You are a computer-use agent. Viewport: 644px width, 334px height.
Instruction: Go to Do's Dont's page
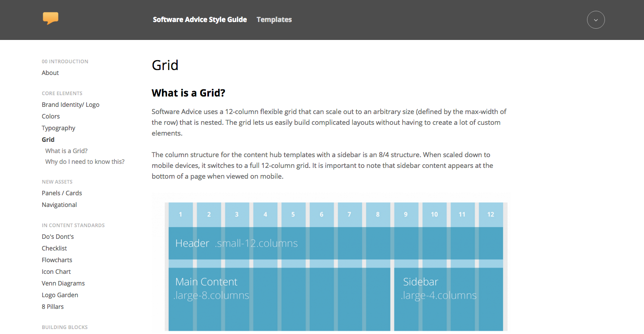point(58,237)
